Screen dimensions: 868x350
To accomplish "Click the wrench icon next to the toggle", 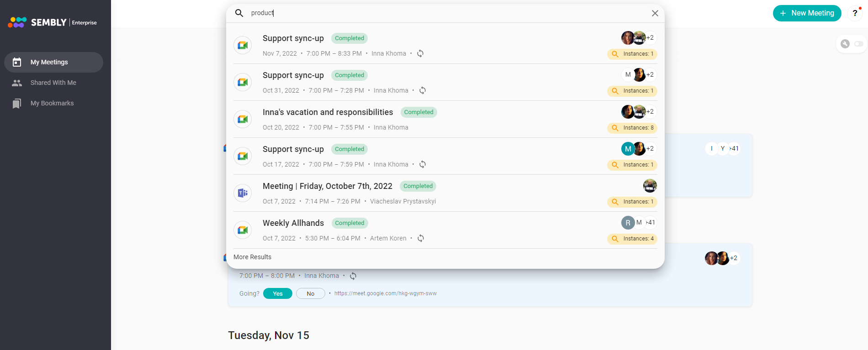I will pos(845,44).
